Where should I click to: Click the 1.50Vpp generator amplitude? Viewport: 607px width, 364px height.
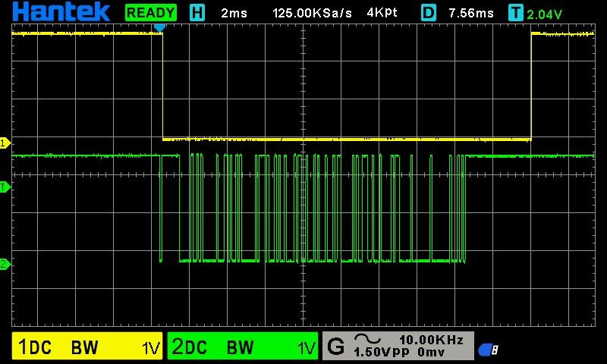[x=382, y=352]
